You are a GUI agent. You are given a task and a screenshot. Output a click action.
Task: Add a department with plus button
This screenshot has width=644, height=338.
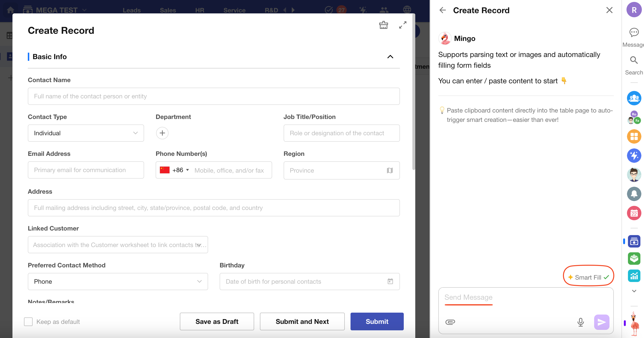(x=162, y=133)
